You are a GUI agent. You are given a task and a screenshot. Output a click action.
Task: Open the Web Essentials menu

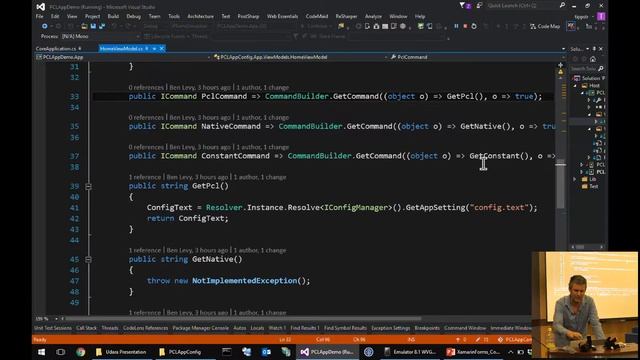coord(282,16)
